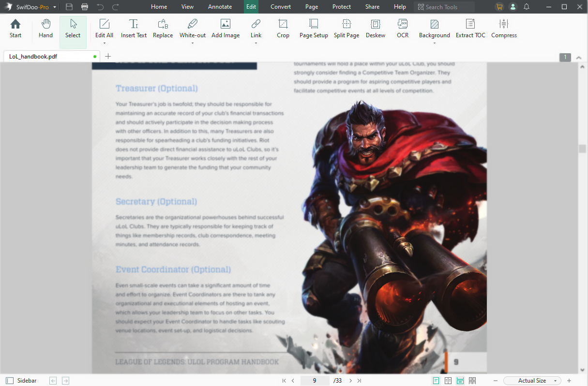
Task: Open a new tab with plus button
Action: point(108,56)
